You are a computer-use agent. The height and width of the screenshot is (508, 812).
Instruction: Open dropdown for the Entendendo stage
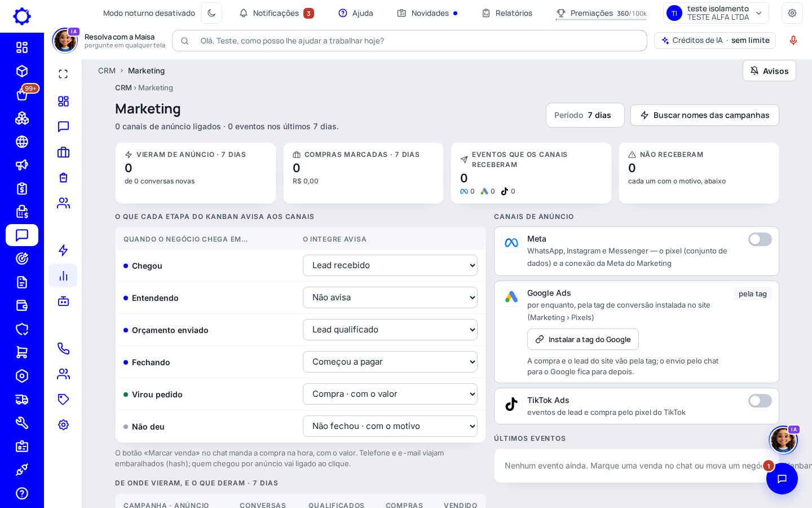390,297
